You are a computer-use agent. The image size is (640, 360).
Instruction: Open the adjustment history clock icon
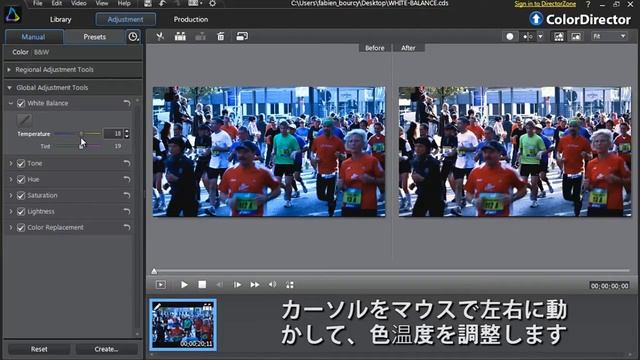tap(133, 37)
